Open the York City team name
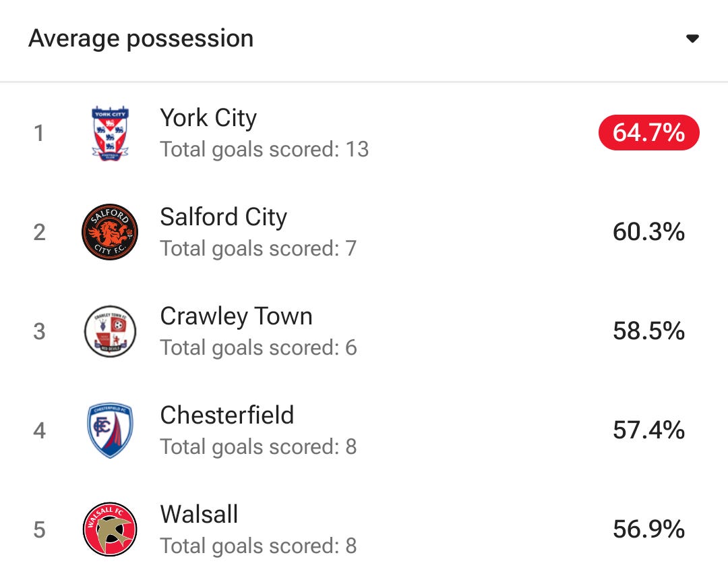Viewport: 728px width, 576px height. pos(208,117)
